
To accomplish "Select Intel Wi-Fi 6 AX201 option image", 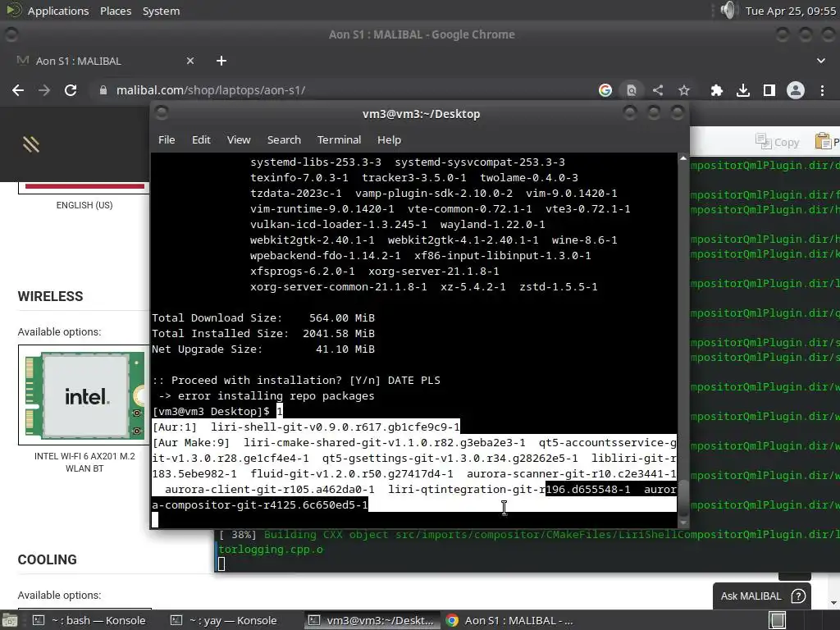I will (84, 395).
